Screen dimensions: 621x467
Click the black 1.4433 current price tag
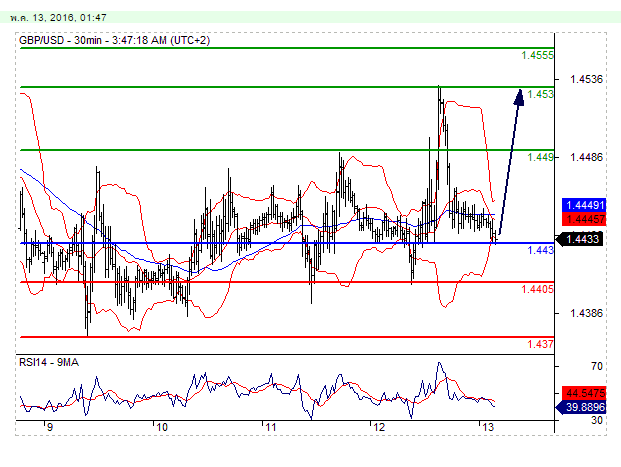coord(580,239)
